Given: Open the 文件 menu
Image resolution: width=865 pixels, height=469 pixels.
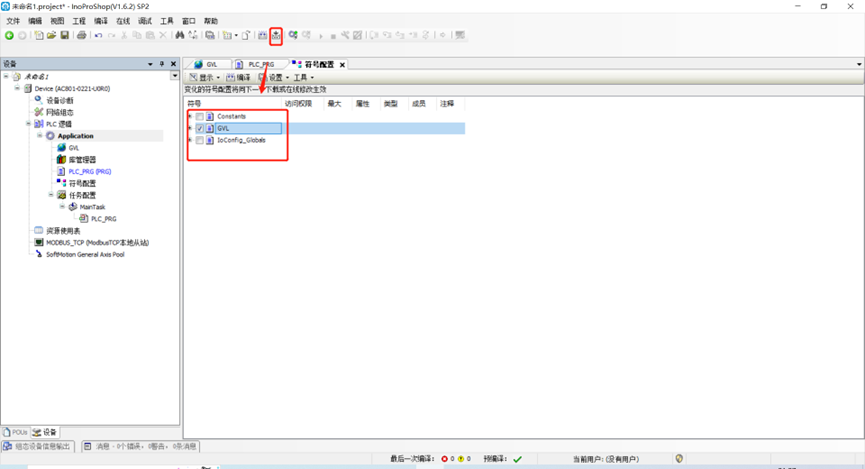Looking at the screenshot, I should [x=13, y=21].
